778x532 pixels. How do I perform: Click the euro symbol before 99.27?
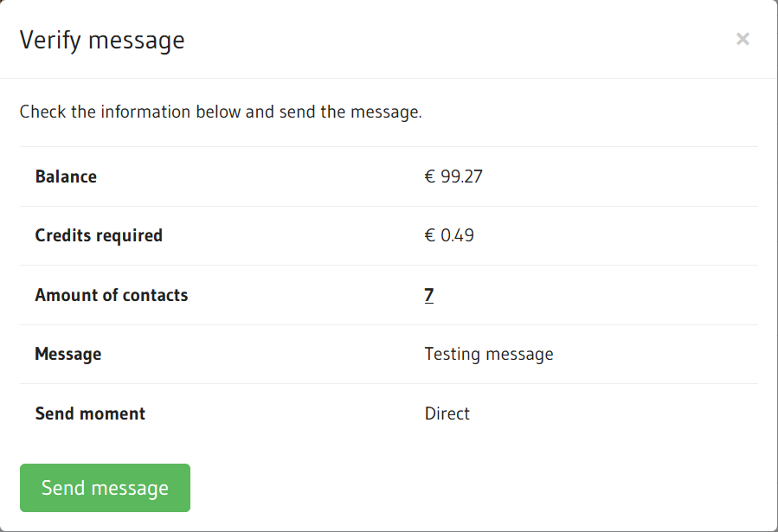click(x=430, y=176)
